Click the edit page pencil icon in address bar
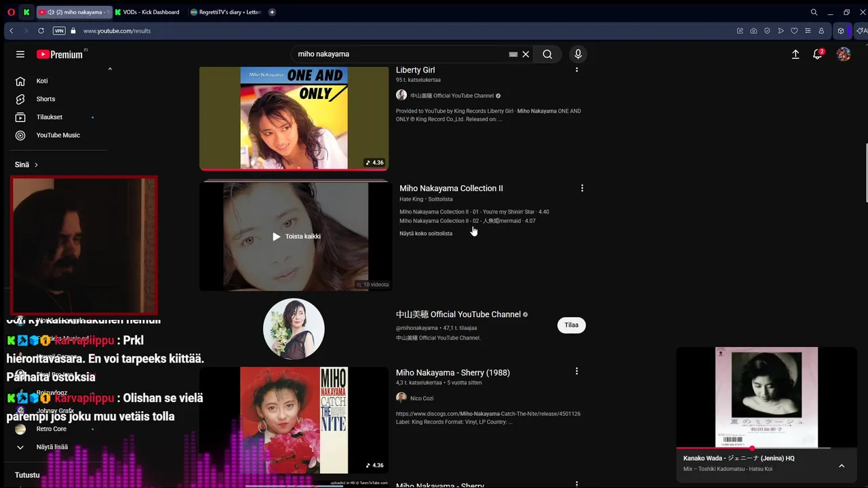This screenshot has height=488, width=868. [740, 30]
